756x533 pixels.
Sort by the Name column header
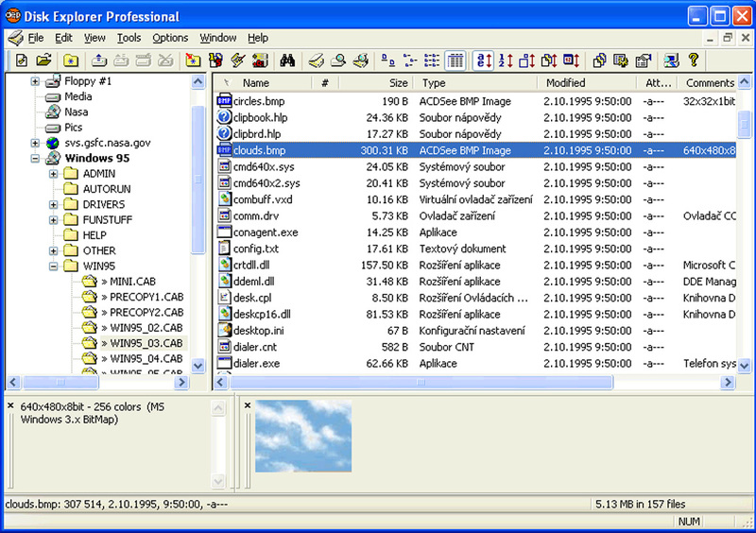point(263,83)
